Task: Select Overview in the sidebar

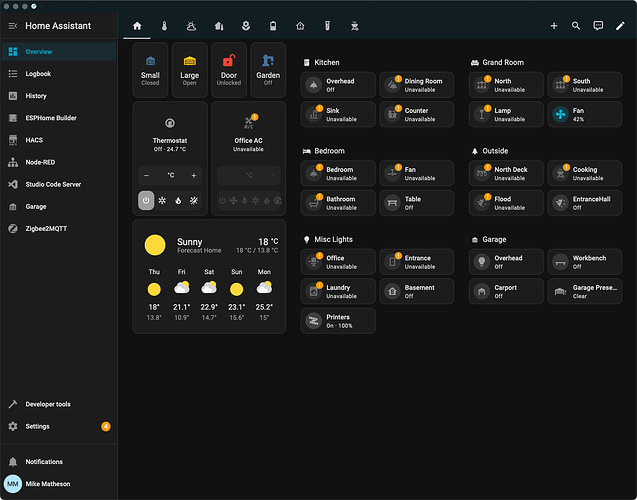Action: 59,52
